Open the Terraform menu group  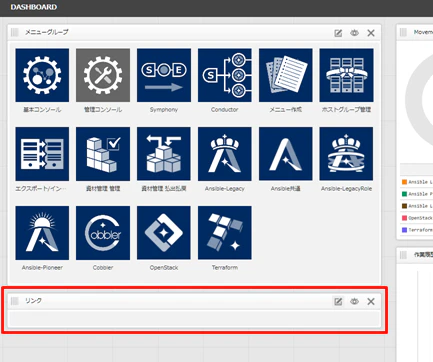pyautogui.click(x=225, y=233)
